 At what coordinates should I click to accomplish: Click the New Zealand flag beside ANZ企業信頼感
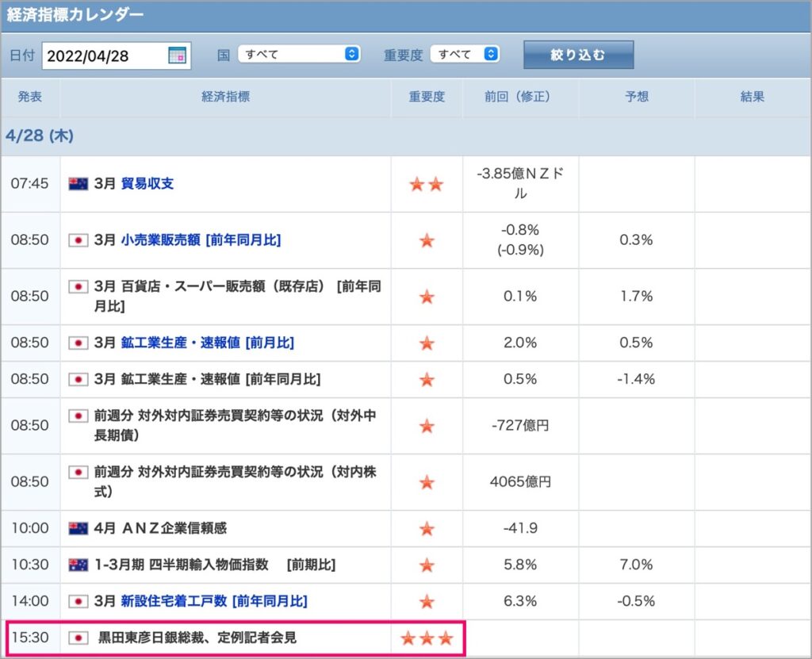[x=79, y=528]
